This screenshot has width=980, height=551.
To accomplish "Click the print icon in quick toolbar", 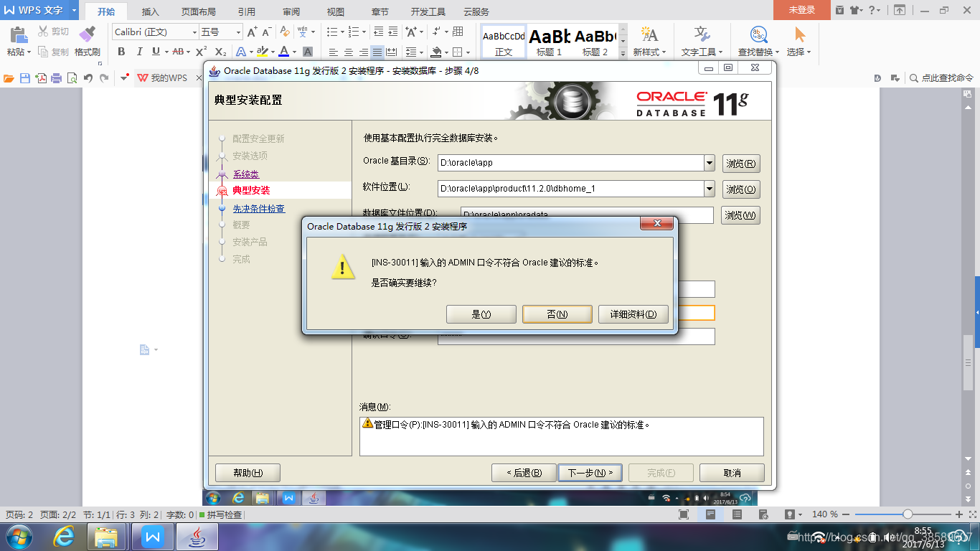I will [x=57, y=78].
